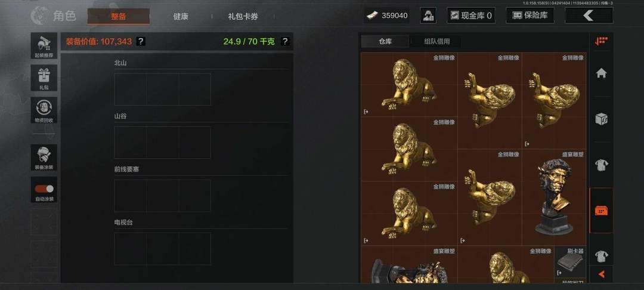Open the 保险库 button

click(x=530, y=16)
